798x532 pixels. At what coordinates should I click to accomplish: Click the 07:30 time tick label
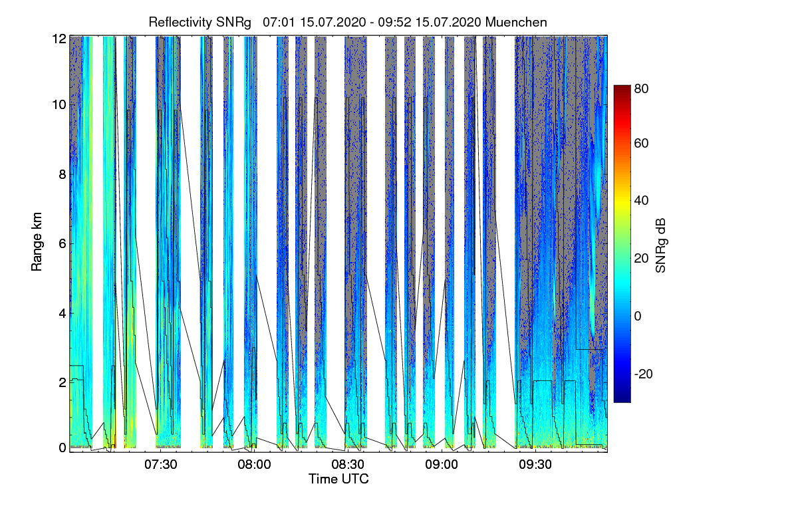coord(160,465)
